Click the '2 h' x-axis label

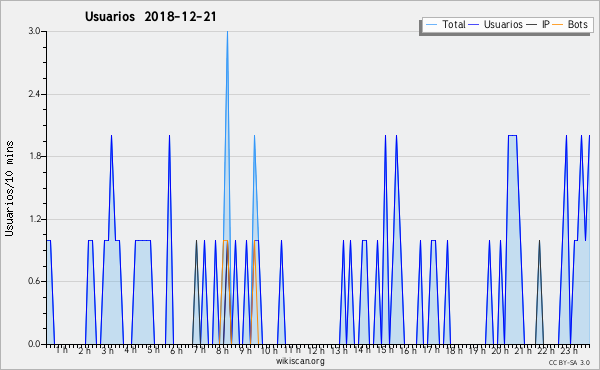85,350
